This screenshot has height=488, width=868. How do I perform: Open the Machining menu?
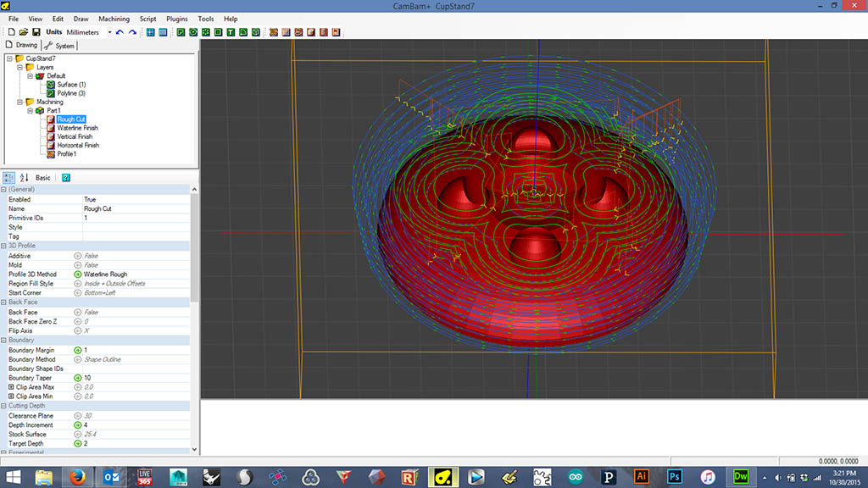pos(114,19)
